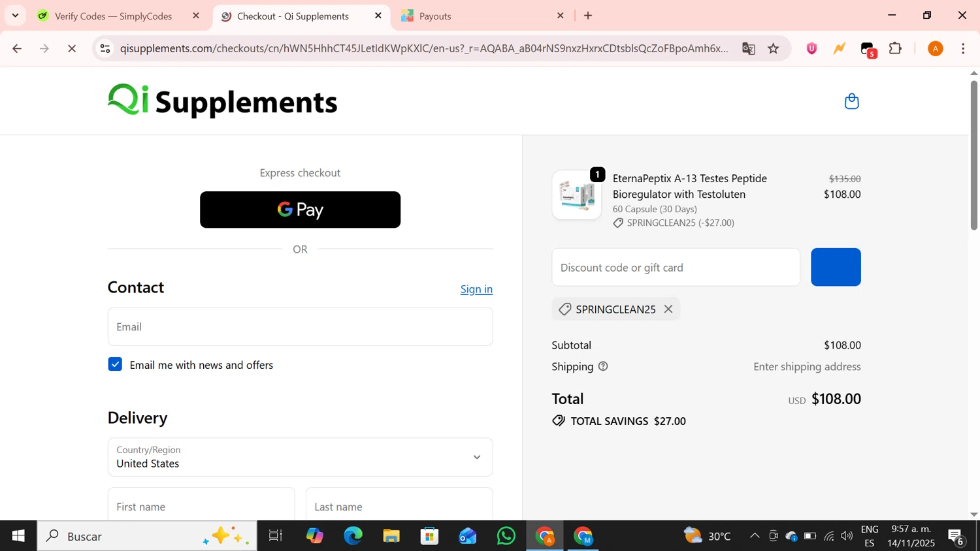Open the taskbar Buscar search box
980x551 pixels.
(147, 536)
